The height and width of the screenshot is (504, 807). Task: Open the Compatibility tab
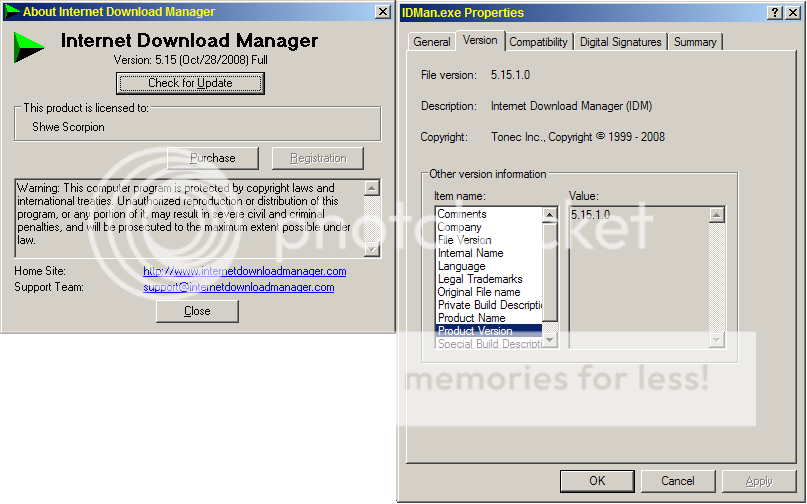click(538, 42)
